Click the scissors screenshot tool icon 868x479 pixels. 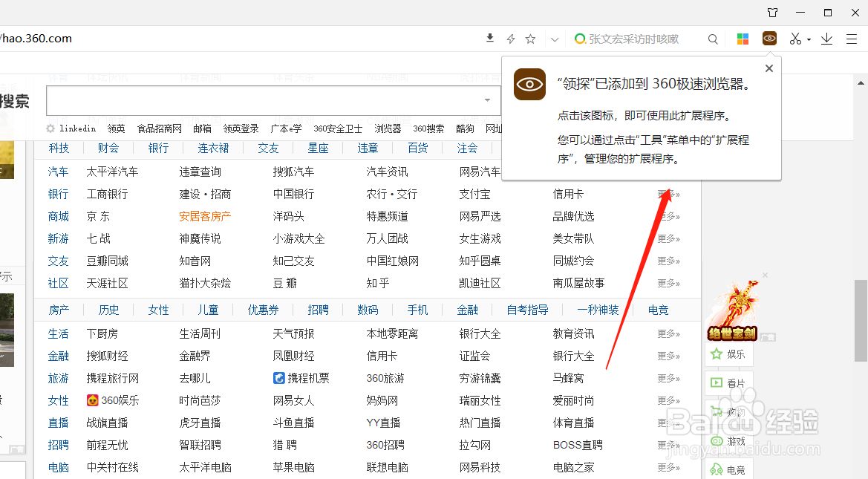point(795,39)
